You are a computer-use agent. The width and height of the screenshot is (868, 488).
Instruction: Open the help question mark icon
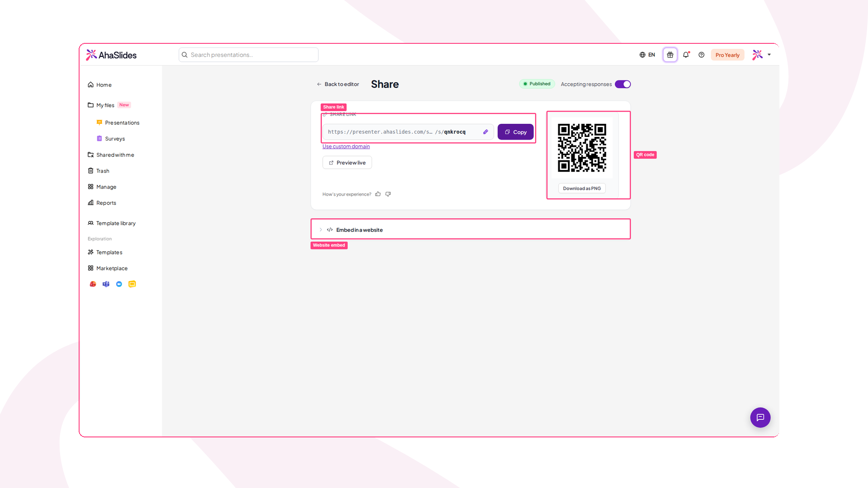point(701,55)
